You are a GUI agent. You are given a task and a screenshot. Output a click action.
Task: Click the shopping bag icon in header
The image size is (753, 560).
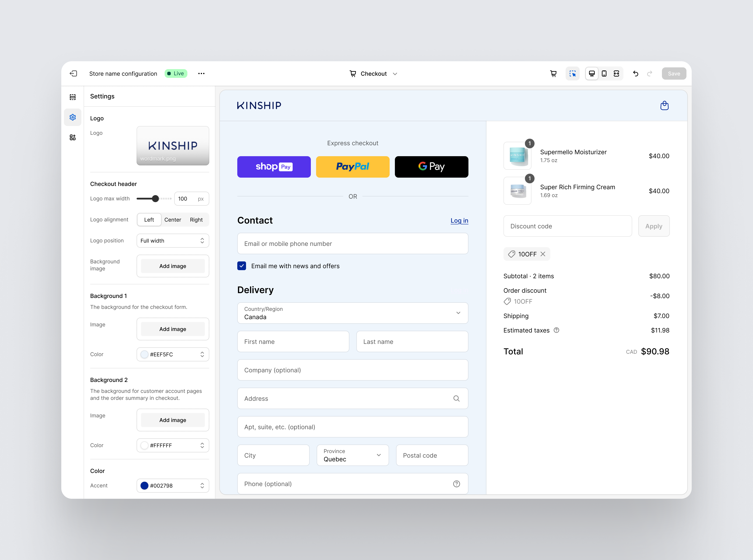[664, 106]
